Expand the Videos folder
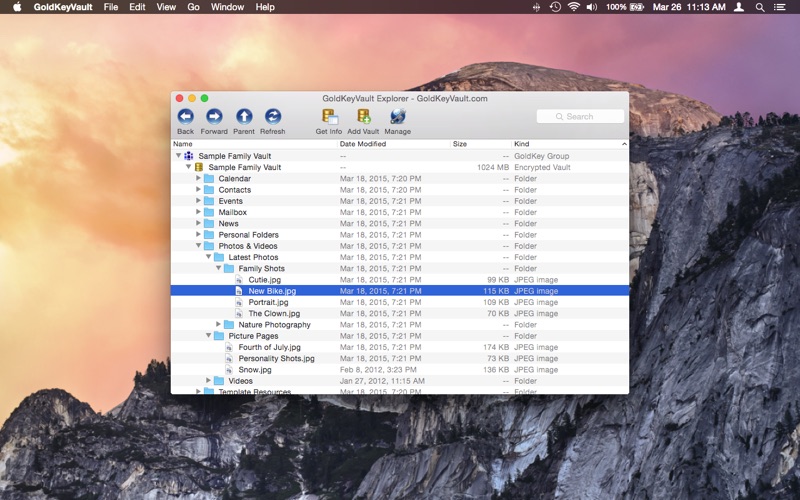Viewport: 800px width, 500px height. (208, 380)
